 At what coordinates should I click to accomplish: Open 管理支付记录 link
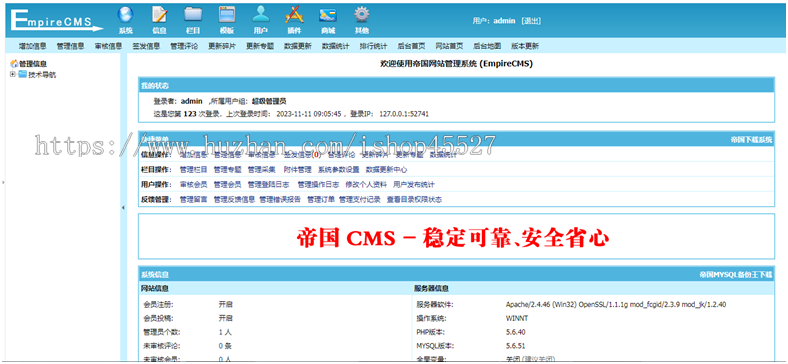coord(360,200)
